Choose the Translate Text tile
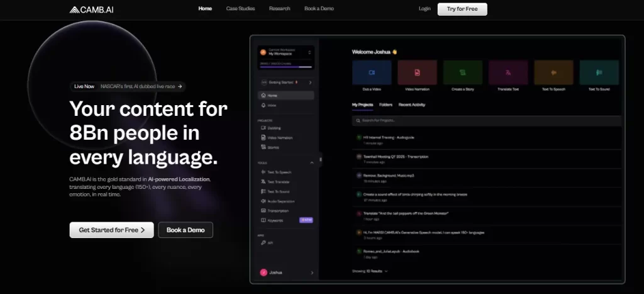Image resolution: width=644 pixels, height=294 pixels. tap(508, 73)
